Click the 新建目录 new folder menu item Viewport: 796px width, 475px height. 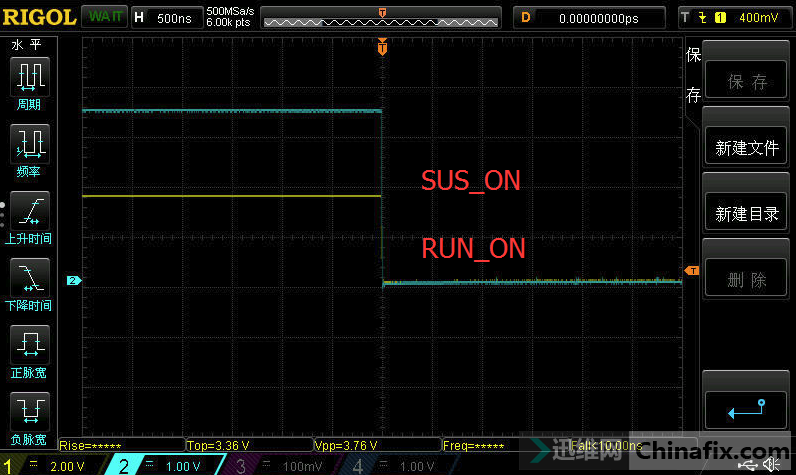746,214
